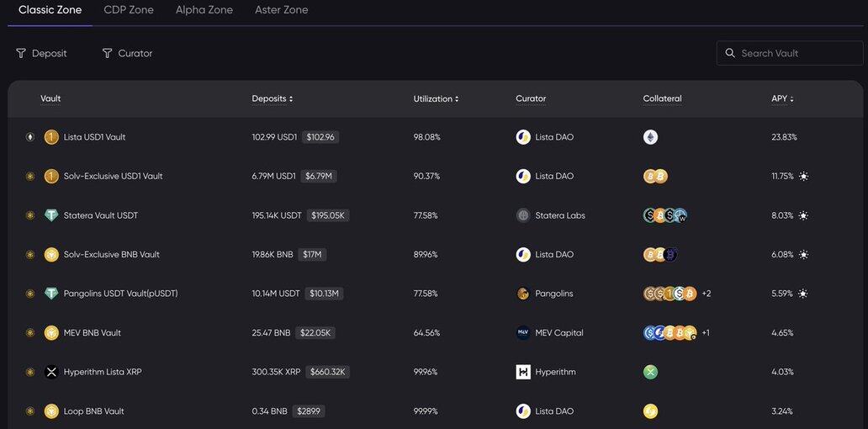Image resolution: width=868 pixels, height=429 pixels.
Task: Click the Hyperithm Lista XRP token icon
Action: (x=51, y=372)
